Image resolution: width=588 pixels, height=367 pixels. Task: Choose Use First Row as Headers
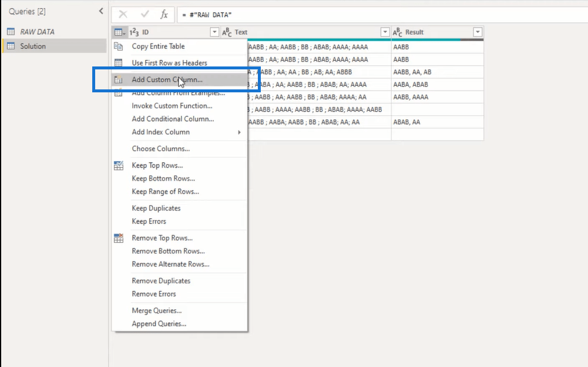[x=169, y=63]
